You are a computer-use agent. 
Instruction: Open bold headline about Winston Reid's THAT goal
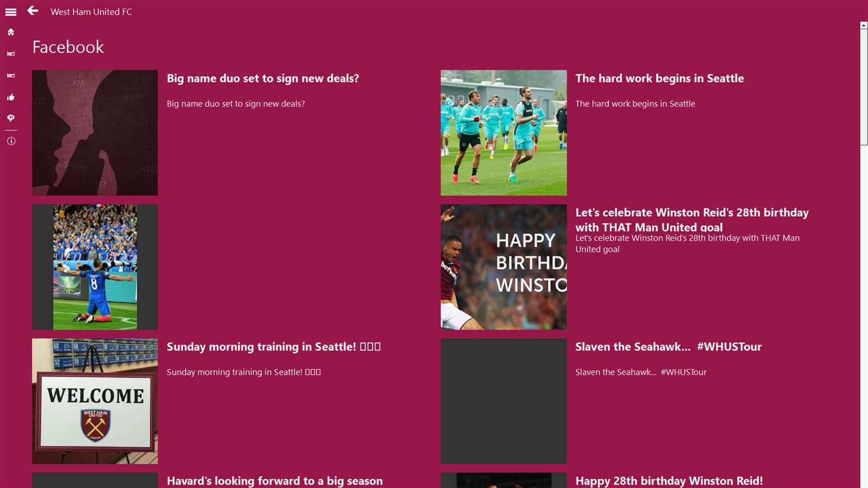tap(692, 220)
